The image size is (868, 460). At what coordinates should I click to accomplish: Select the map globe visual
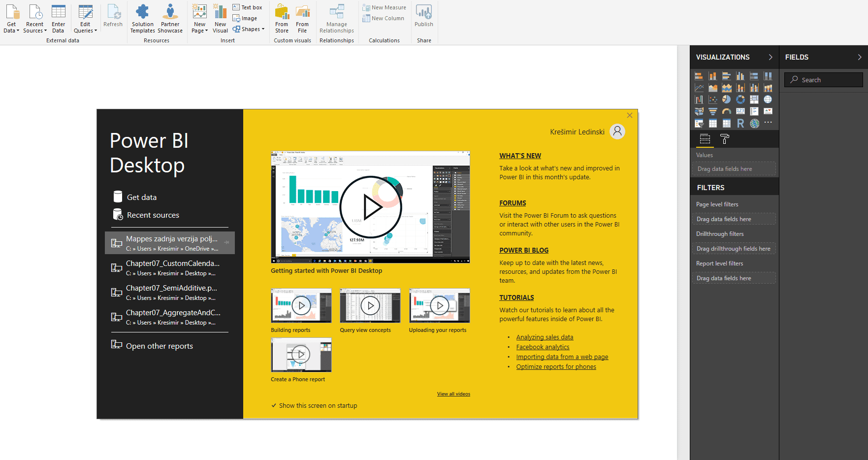[x=768, y=99]
